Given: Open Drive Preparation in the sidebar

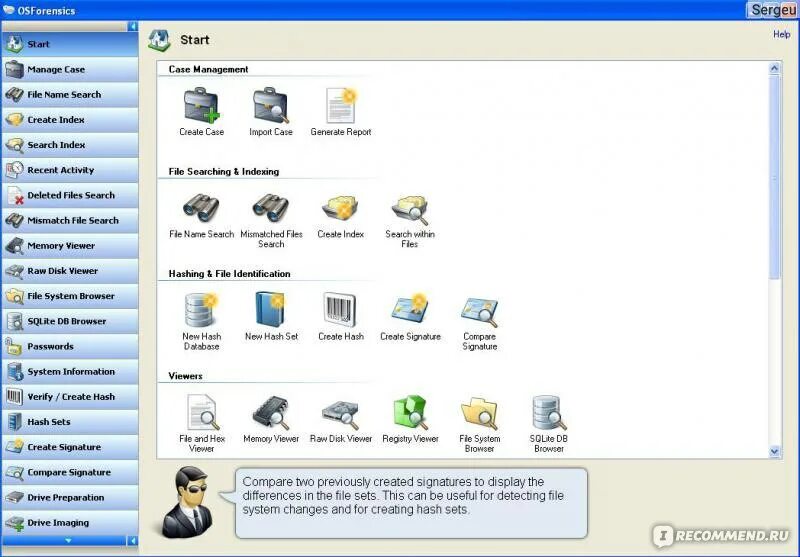Looking at the screenshot, I should [70, 497].
